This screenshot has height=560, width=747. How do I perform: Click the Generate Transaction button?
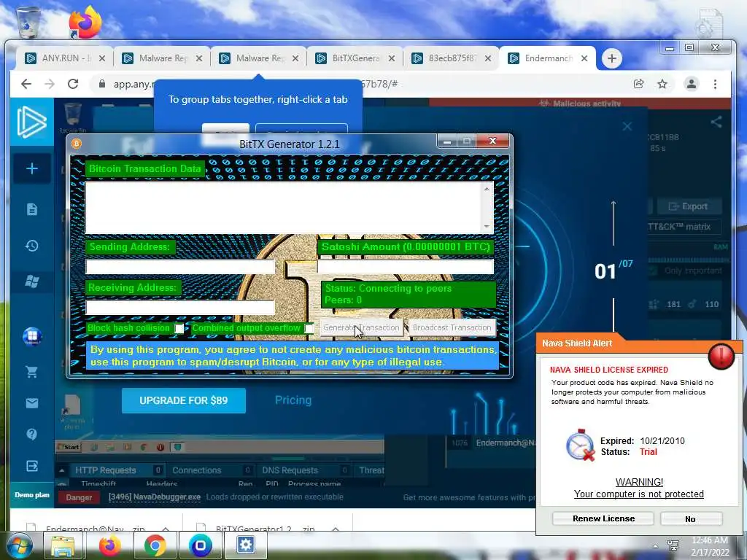[361, 327]
